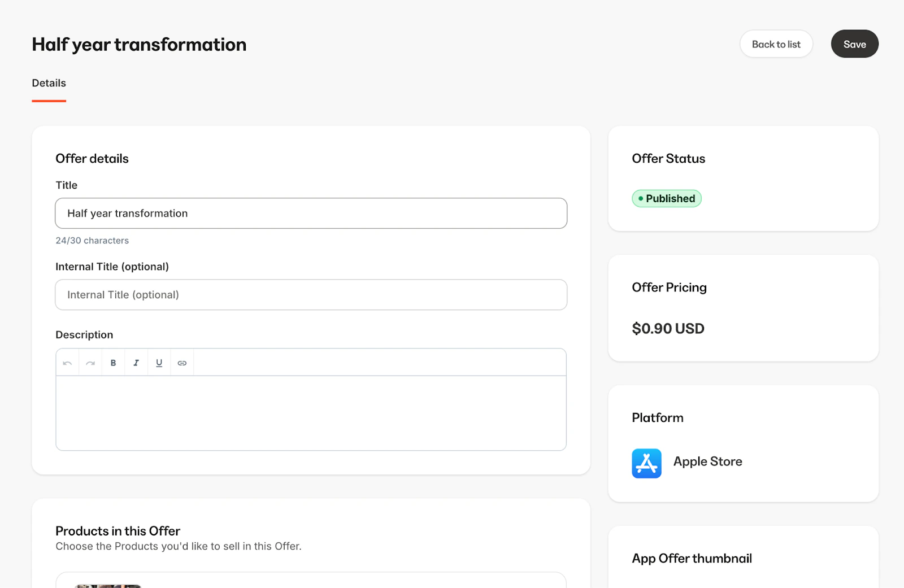Image resolution: width=904 pixels, height=588 pixels.
Task: Switch to the Details tab
Action: pyautogui.click(x=49, y=83)
